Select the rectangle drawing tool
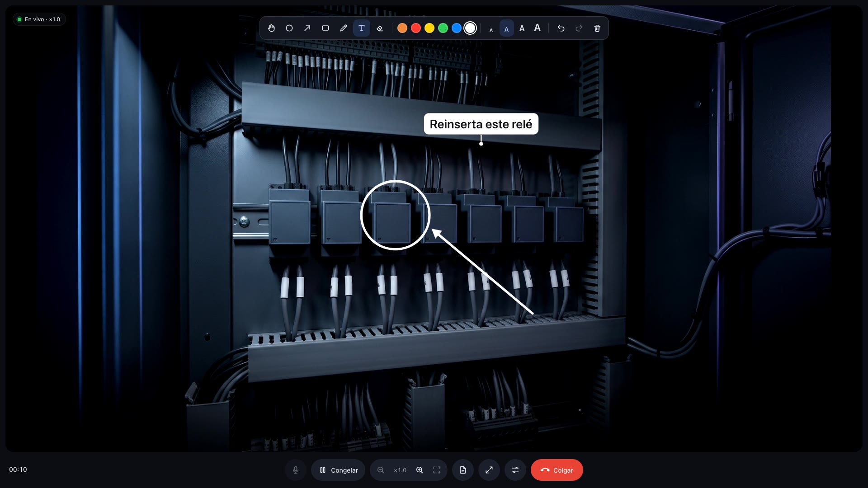 point(325,28)
